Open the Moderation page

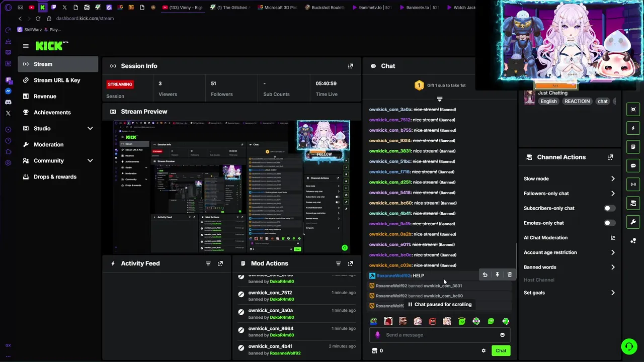coord(58,145)
